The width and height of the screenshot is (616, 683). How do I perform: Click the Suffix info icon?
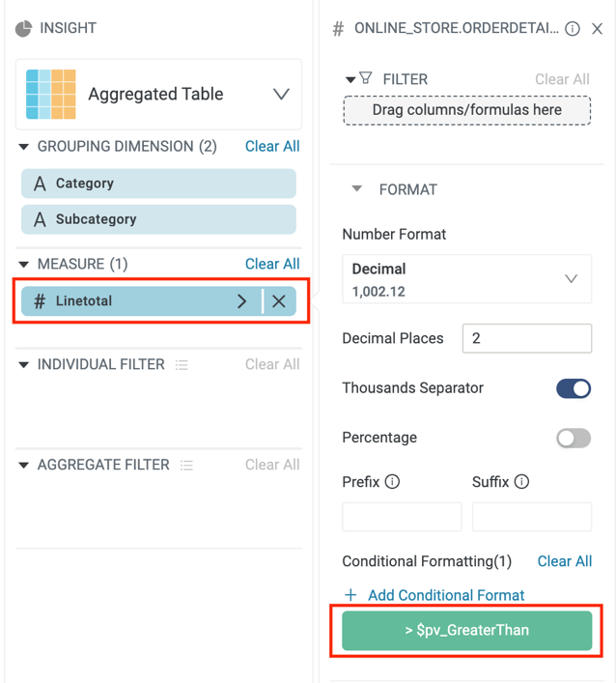pyautogui.click(x=522, y=481)
